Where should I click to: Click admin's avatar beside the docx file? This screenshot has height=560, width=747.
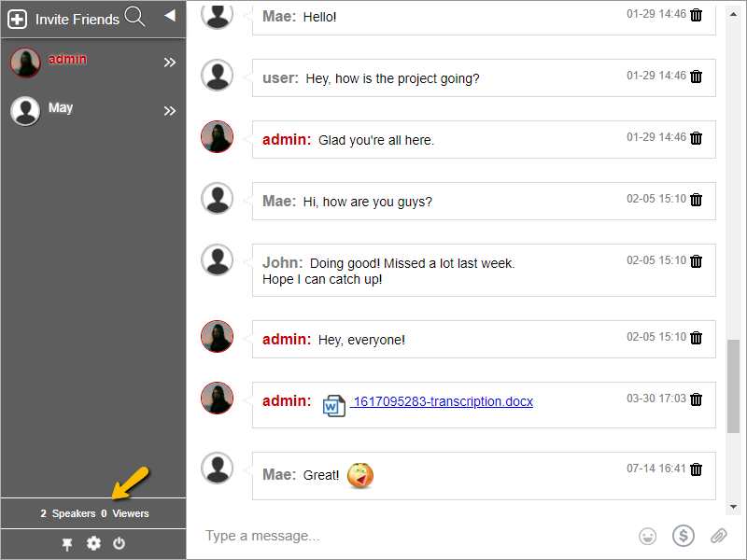(218, 398)
